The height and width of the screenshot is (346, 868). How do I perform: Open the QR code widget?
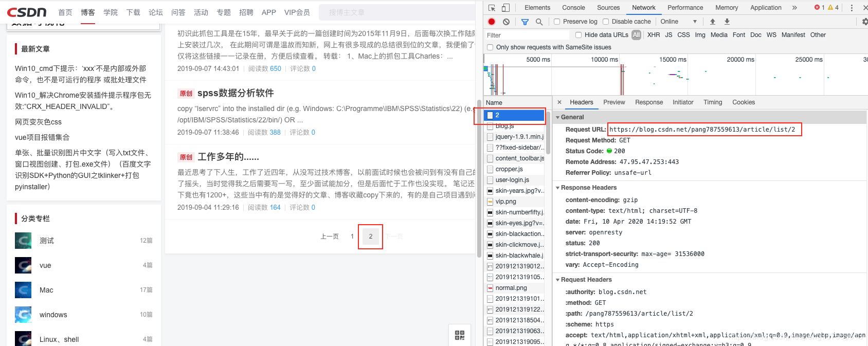(460, 335)
